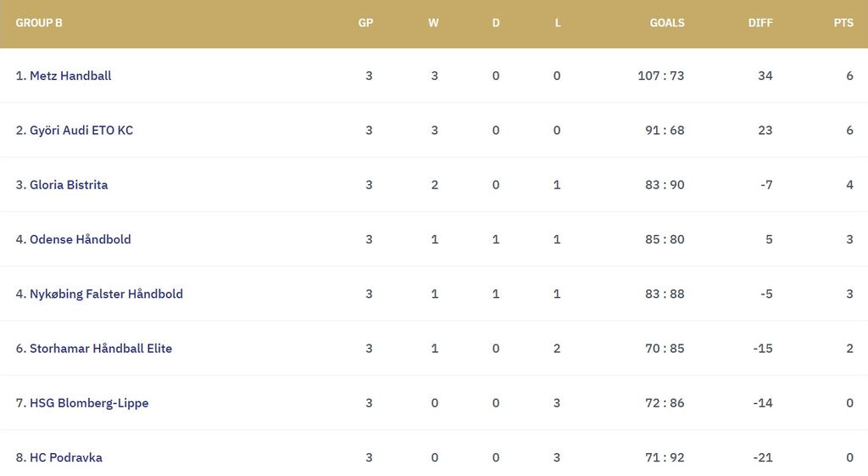Click the GROUP B table header
Viewport: 868px width, 476px height.
[x=39, y=23]
